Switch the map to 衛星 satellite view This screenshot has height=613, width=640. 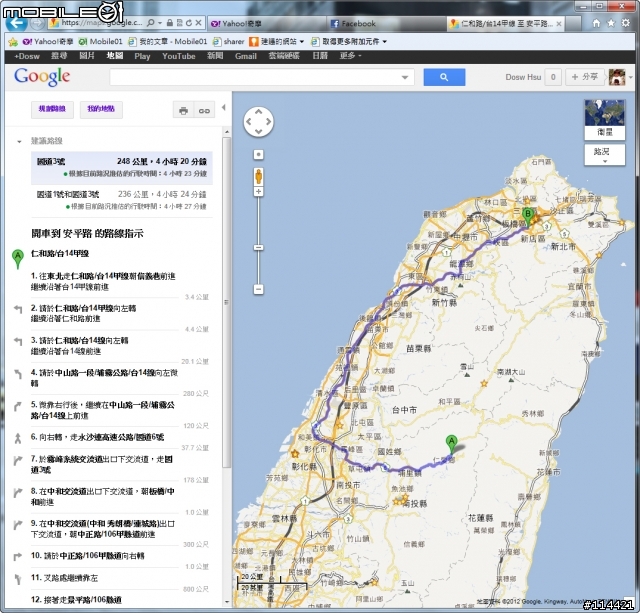pos(604,120)
